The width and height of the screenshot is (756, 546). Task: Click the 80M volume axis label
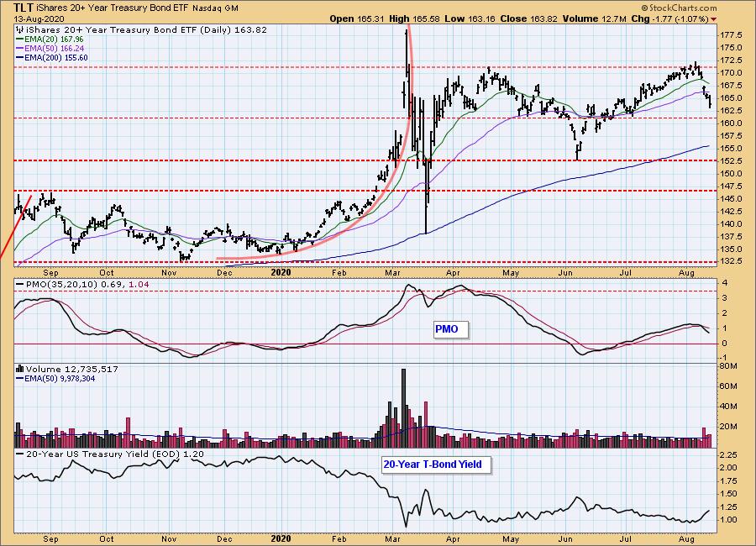pyautogui.click(x=727, y=366)
